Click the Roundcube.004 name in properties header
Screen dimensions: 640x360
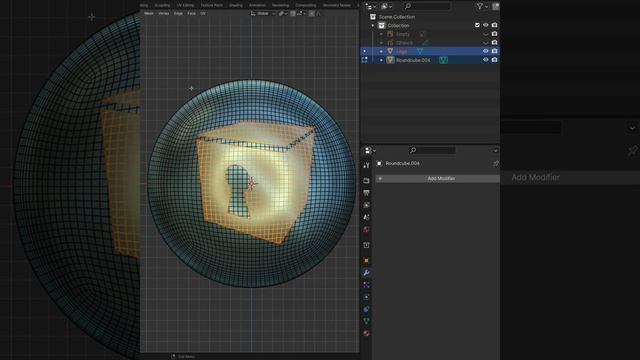402,164
